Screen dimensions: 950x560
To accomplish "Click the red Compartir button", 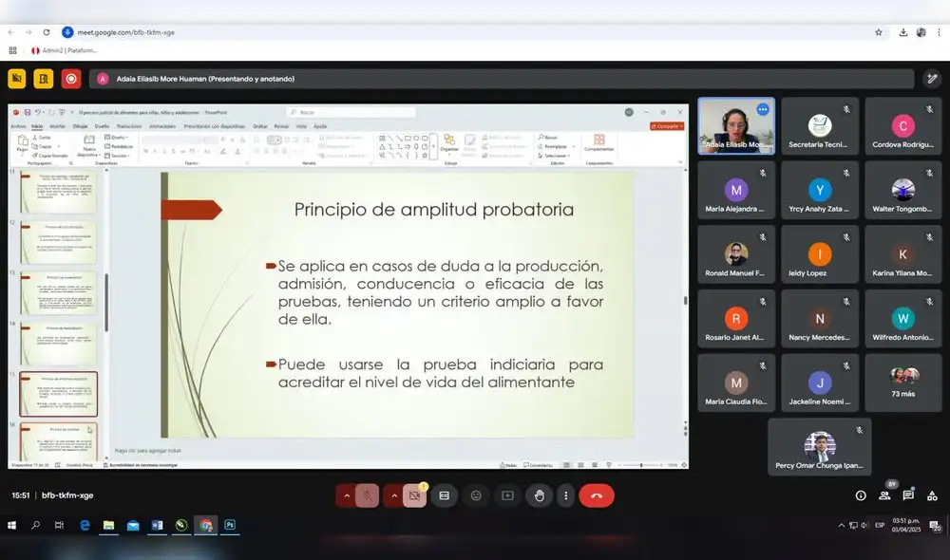I will pos(666,126).
